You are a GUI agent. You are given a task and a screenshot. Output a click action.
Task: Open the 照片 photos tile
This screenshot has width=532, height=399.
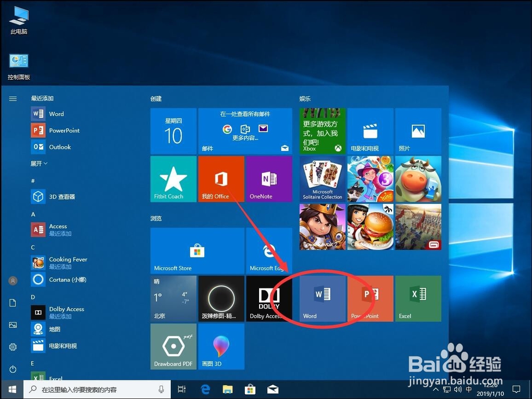tap(418, 131)
